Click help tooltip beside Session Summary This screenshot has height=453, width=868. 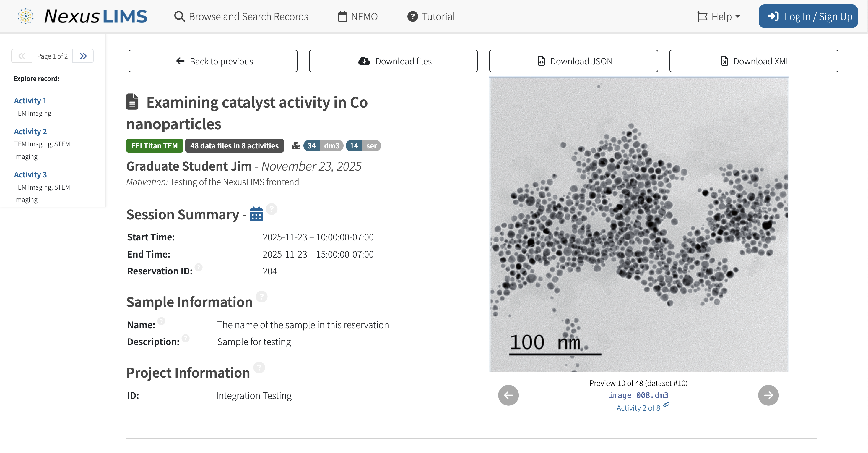272,209
